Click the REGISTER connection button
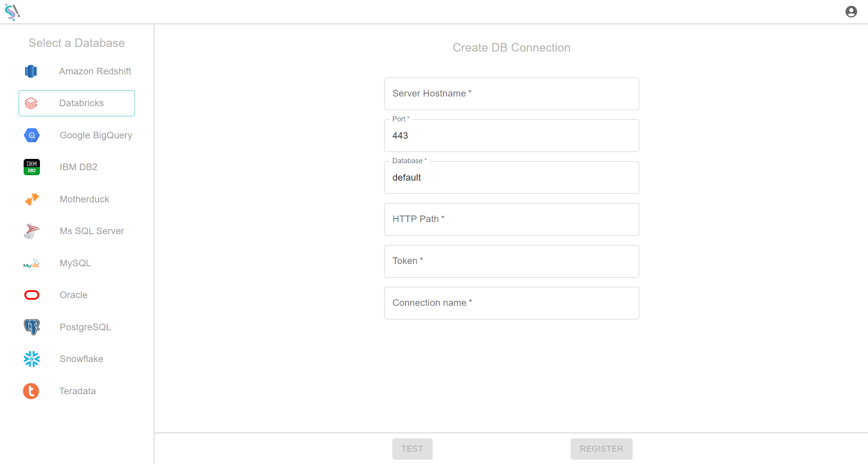This screenshot has height=464, width=868. click(x=601, y=448)
